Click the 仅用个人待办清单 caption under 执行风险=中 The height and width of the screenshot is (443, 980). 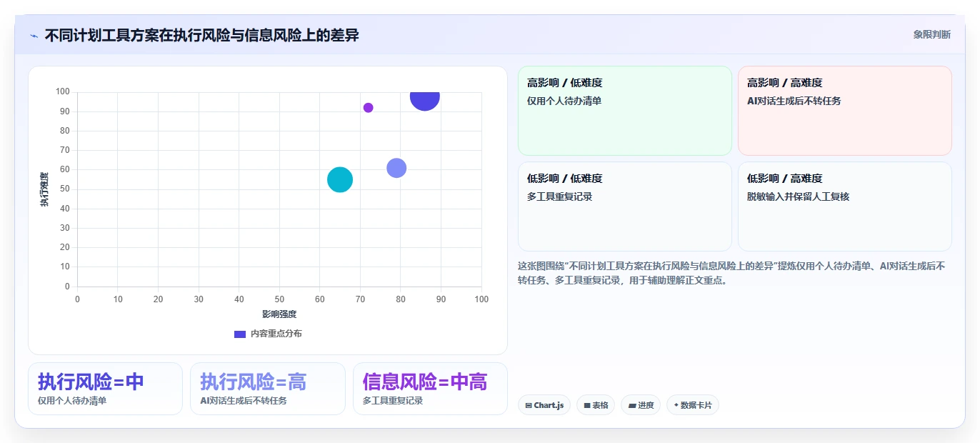(x=72, y=401)
